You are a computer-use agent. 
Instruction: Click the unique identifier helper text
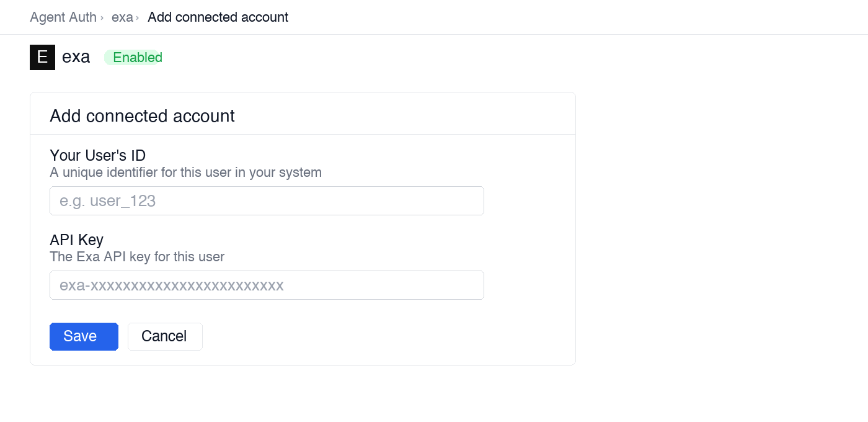point(185,173)
